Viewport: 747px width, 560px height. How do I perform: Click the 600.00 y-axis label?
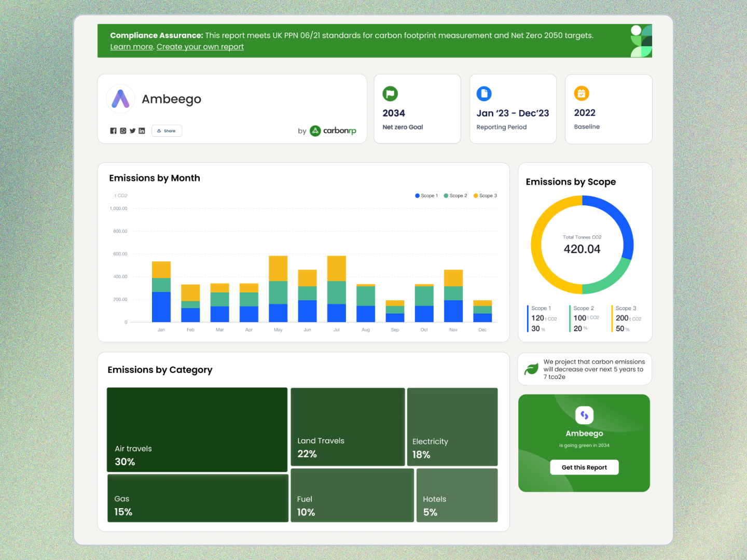pos(120,254)
